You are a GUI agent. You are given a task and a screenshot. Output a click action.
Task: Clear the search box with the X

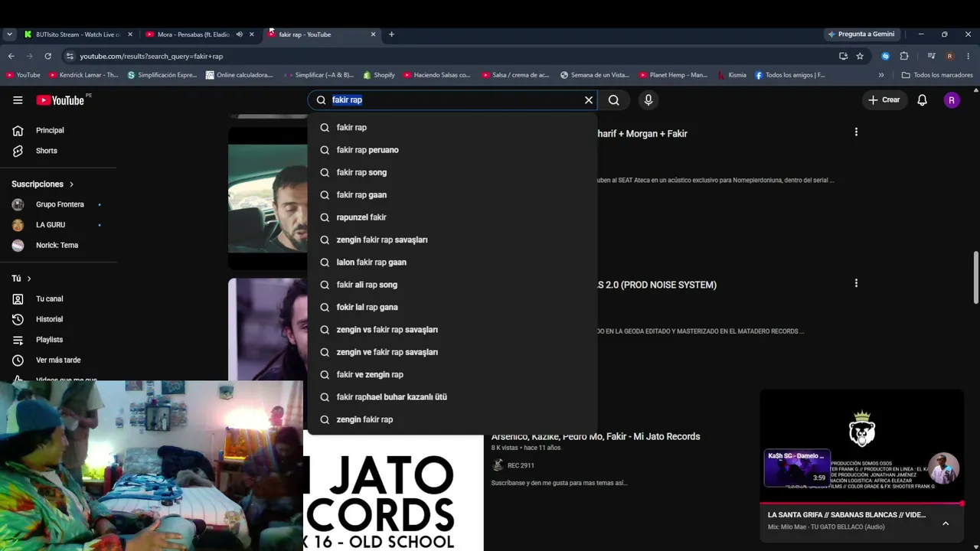[589, 100]
